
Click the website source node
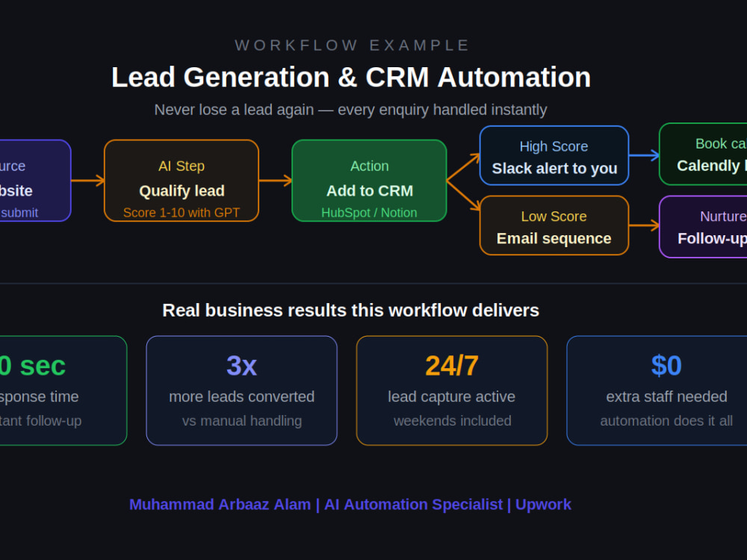tap(35, 181)
